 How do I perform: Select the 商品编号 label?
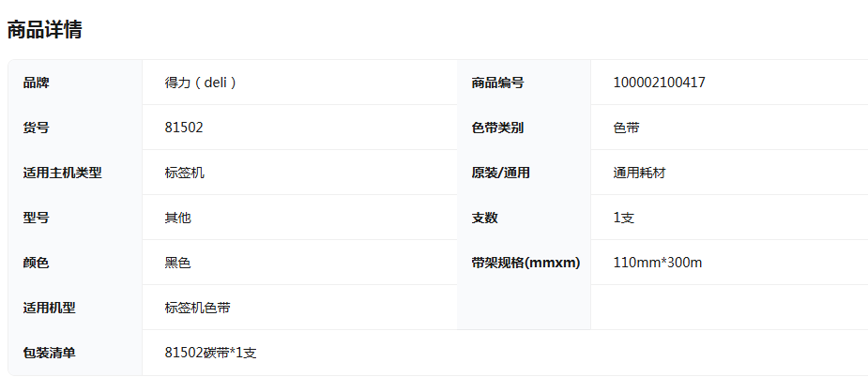pyautogui.click(x=497, y=83)
